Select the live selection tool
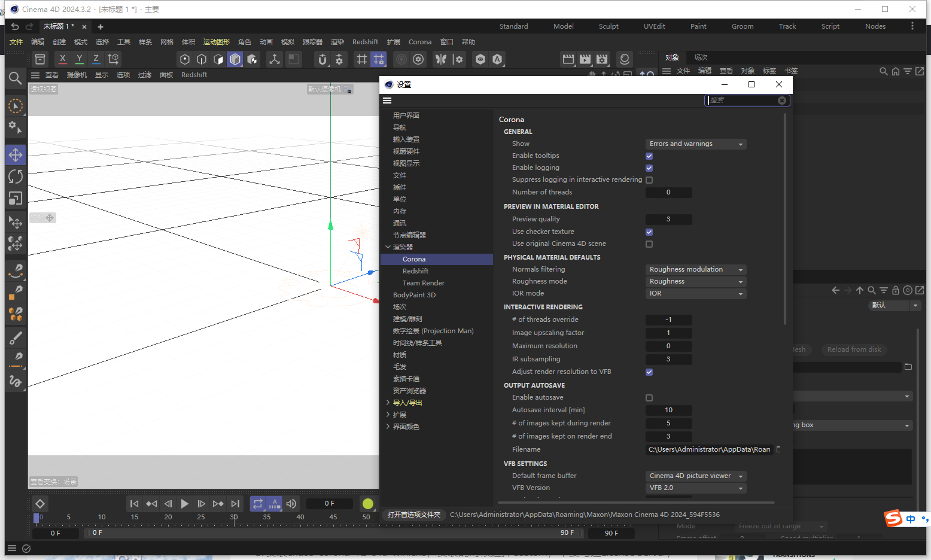931x560 pixels. point(16,106)
